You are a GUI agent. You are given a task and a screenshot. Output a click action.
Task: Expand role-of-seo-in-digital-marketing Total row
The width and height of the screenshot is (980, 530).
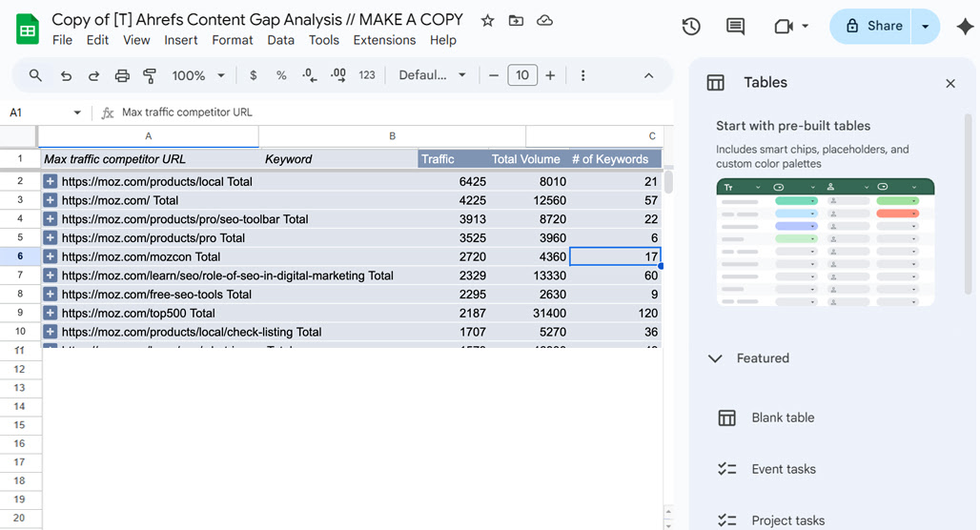coord(50,275)
